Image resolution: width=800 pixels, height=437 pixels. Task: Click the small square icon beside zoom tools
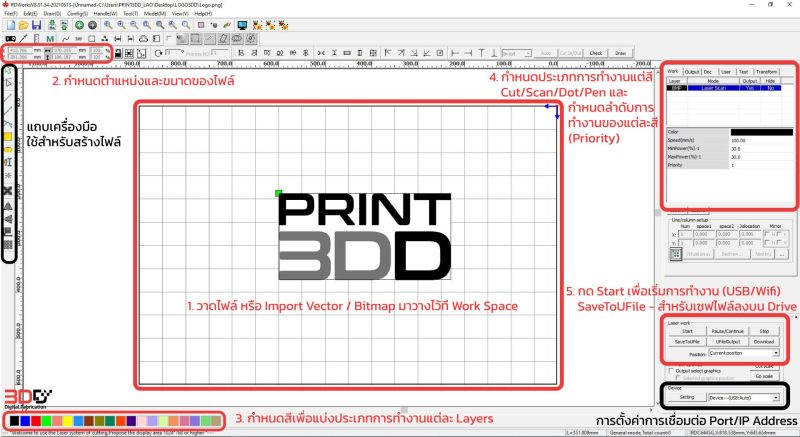tap(201, 25)
